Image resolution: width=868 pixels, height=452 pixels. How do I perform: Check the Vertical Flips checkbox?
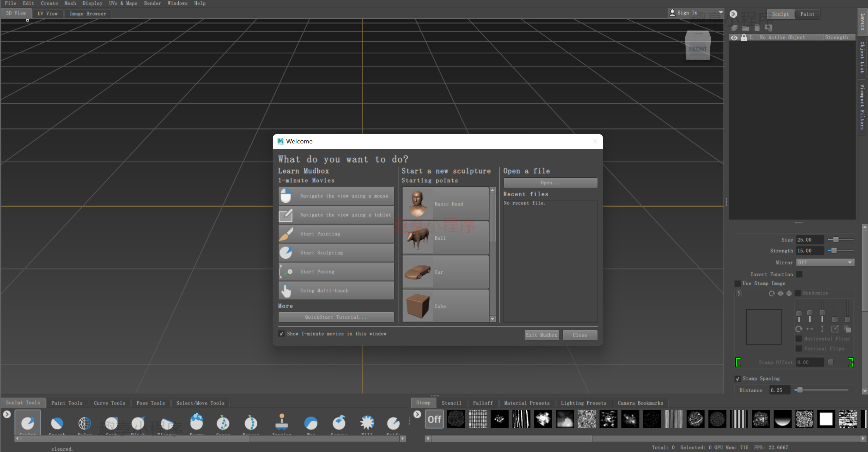tap(799, 349)
